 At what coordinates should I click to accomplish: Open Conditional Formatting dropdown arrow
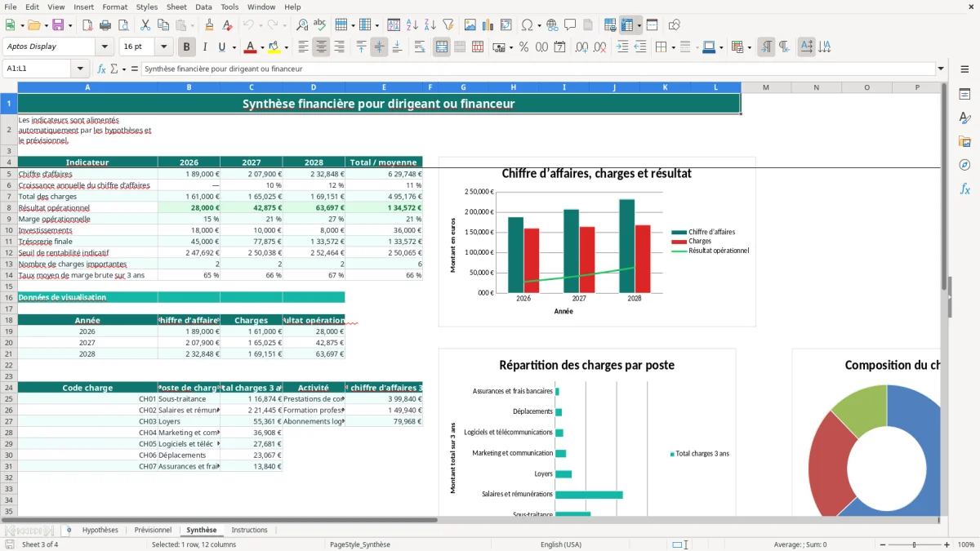click(750, 47)
